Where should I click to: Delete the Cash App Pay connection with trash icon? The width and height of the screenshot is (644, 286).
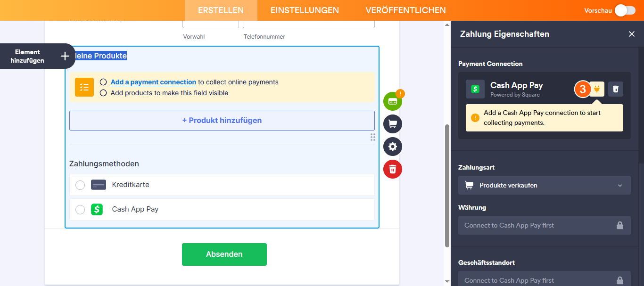[x=616, y=89]
